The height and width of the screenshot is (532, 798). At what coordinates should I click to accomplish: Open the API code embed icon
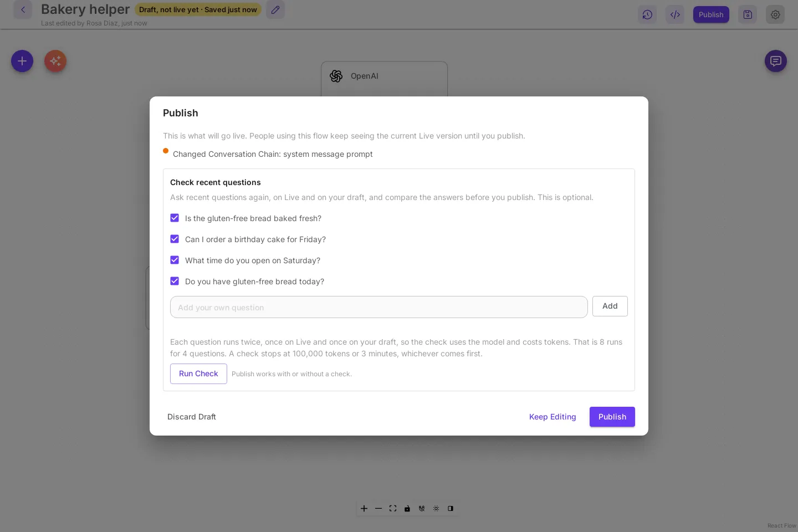click(x=675, y=14)
